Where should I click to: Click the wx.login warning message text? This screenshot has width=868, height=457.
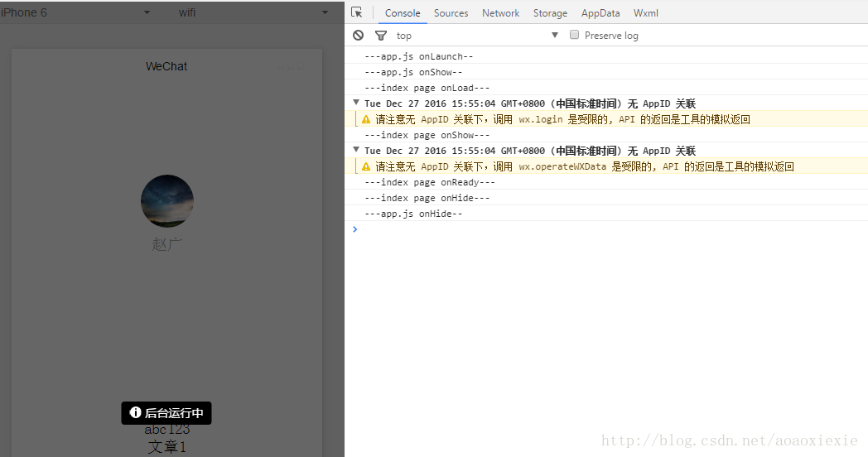pyautogui.click(x=562, y=119)
